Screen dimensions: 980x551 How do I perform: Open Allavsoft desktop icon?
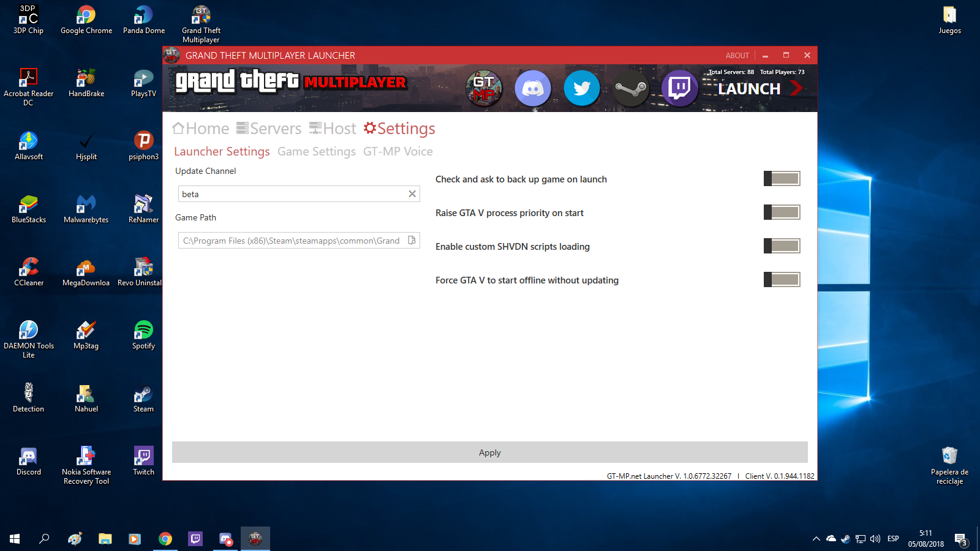tap(29, 146)
